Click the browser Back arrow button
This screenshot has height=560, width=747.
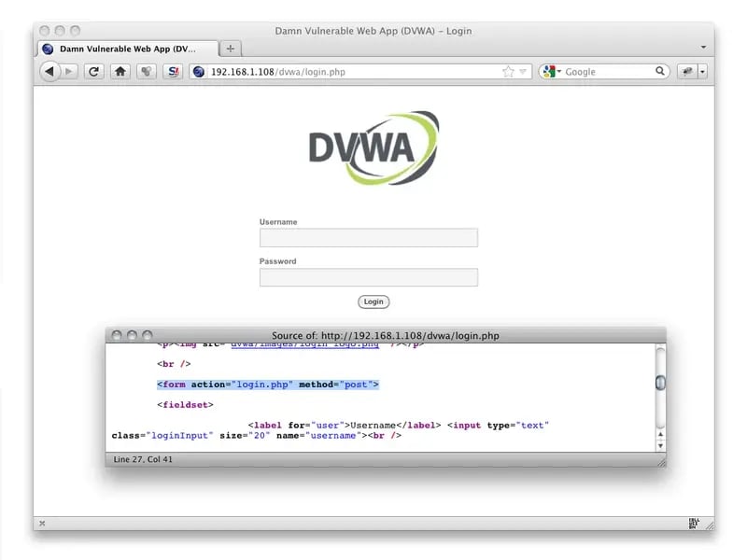coord(49,71)
